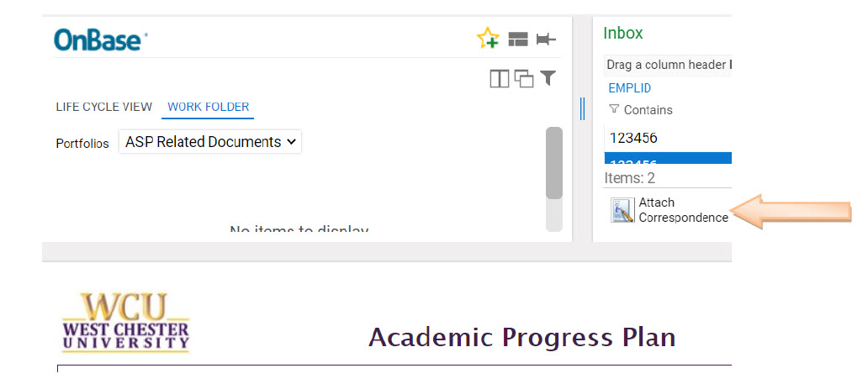Click the blue pane splitter handle
This screenshot has height=384, width=868.
[x=582, y=108]
